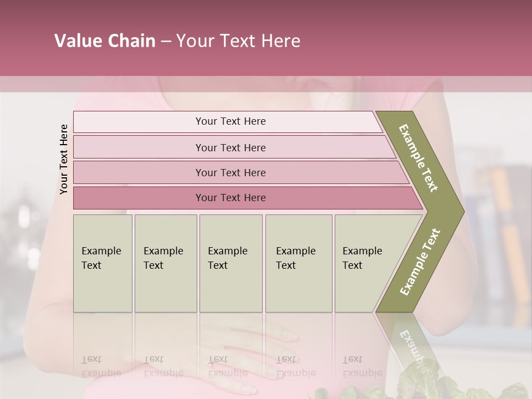Click the second pink "Your Text Here" bar

coord(230,147)
